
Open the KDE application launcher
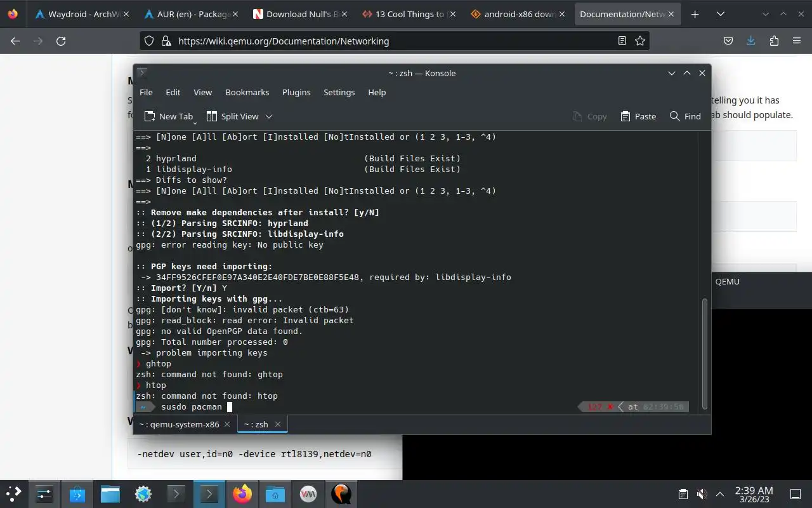click(x=14, y=493)
